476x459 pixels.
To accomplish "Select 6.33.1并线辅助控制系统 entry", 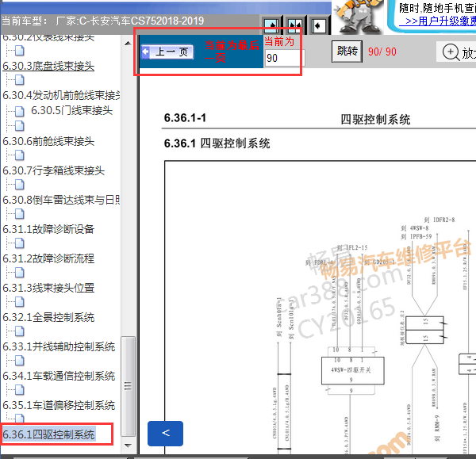I will pos(59,346).
